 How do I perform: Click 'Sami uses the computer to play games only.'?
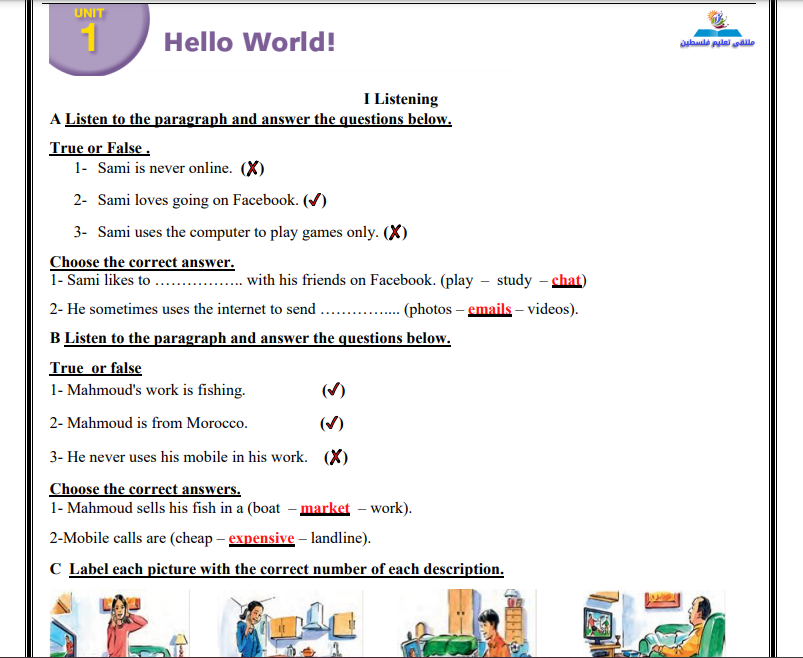(x=238, y=232)
